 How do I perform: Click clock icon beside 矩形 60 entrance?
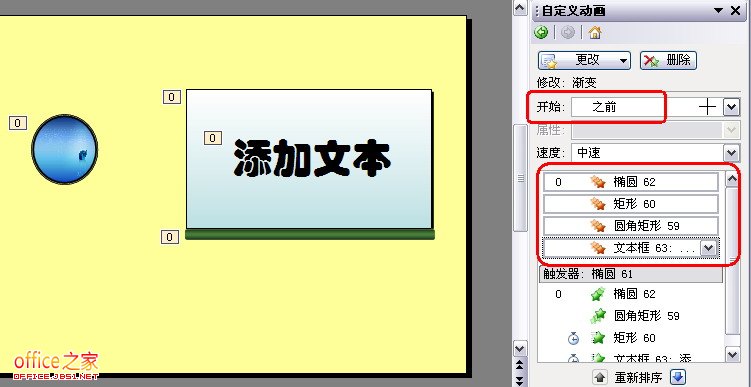pos(573,339)
